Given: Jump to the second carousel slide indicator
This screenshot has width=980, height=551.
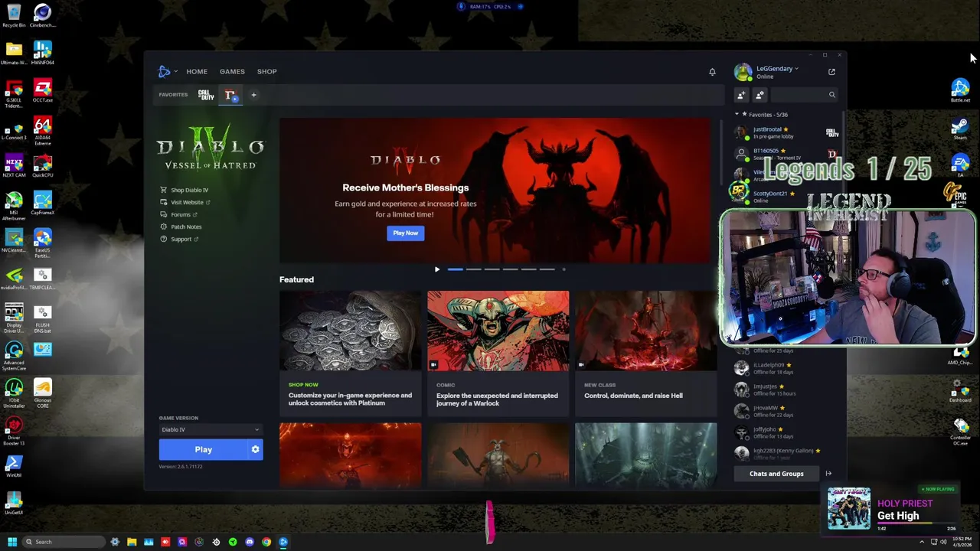Looking at the screenshot, I should (x=474, y=269).
